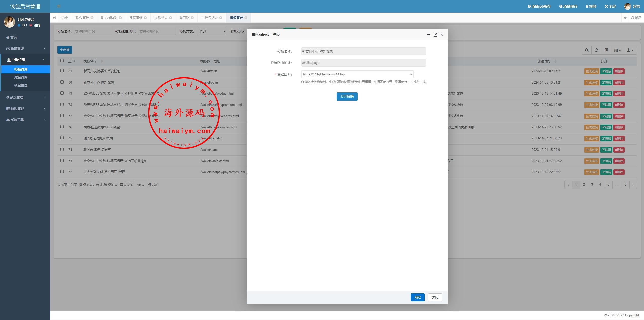644x320 pixels.
Task: Click the search icon in table toolbar
Action: pos(587,50)
